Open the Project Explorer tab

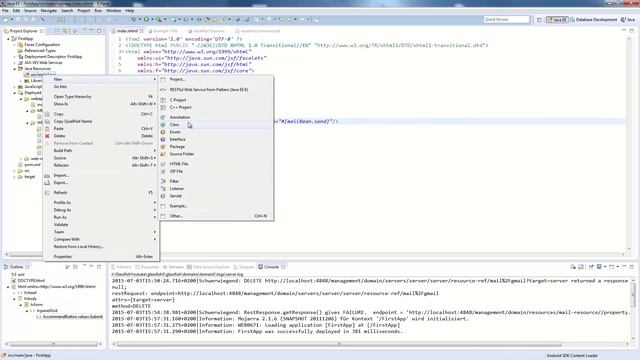[23, 31]
